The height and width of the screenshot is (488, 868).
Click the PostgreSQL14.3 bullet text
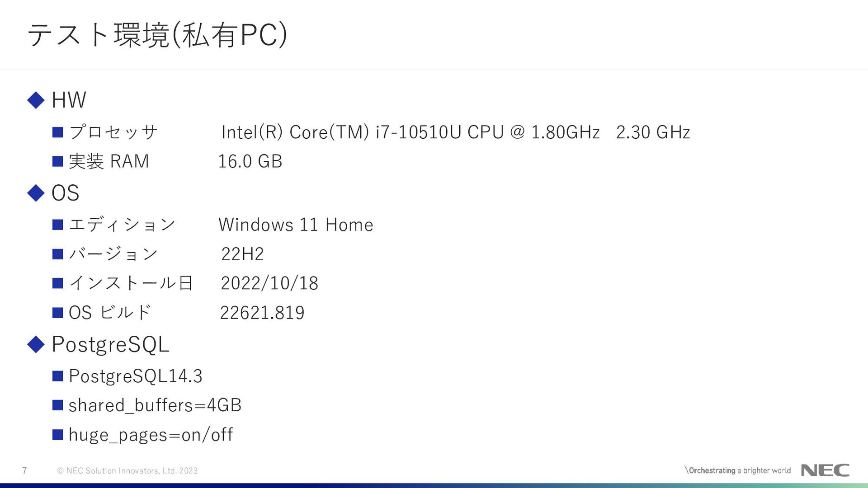pos(136,376)
